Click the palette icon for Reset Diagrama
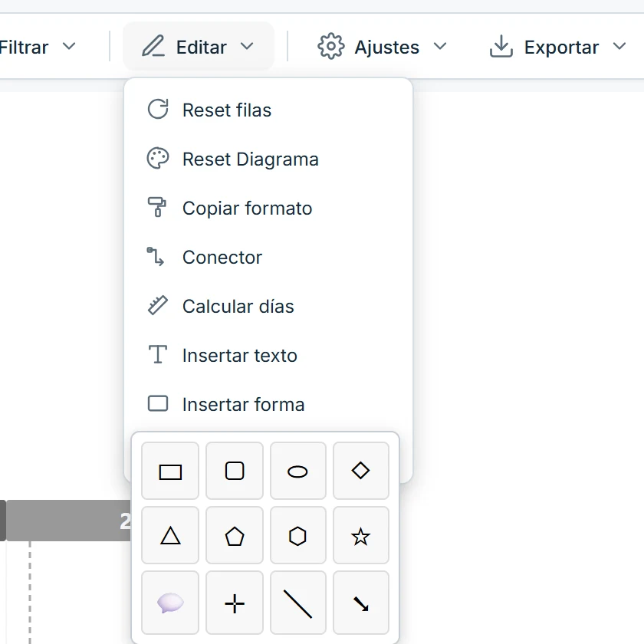Screen dimensions: 644x644 coord(158,159)
